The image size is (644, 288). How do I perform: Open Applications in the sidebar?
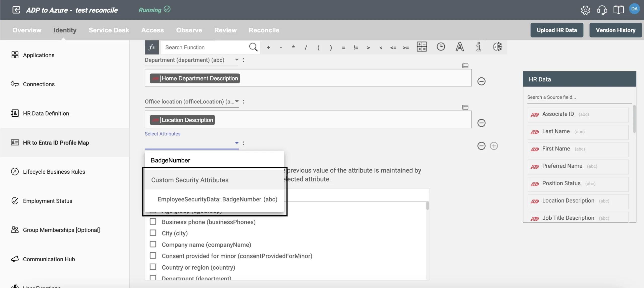coord(64,55)
